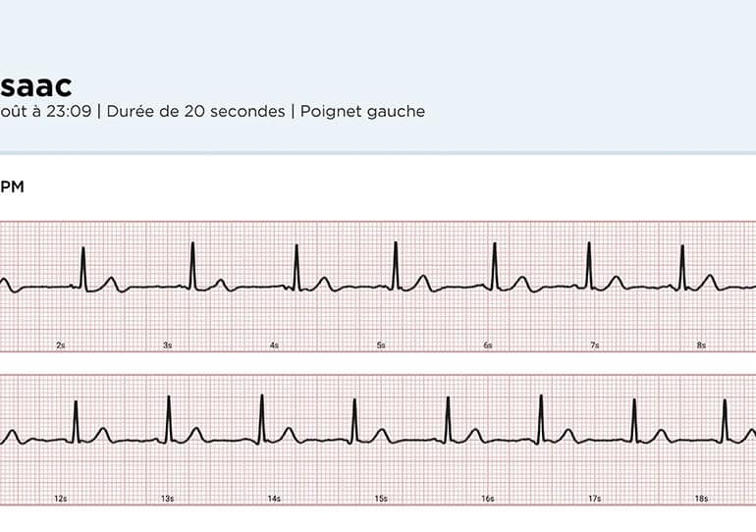Click the 17s time marker label
This screenshot has width=756, height=532.
pyautogui.click(x=594, y=499)
